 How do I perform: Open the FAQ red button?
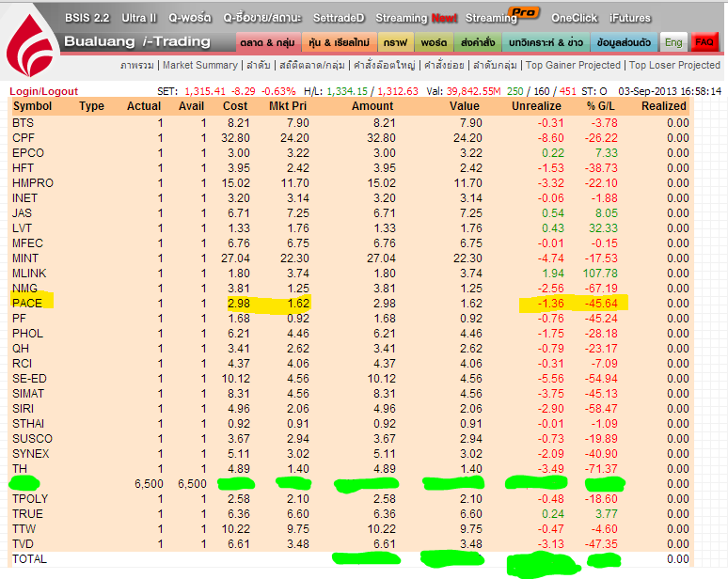click(704, 42)
